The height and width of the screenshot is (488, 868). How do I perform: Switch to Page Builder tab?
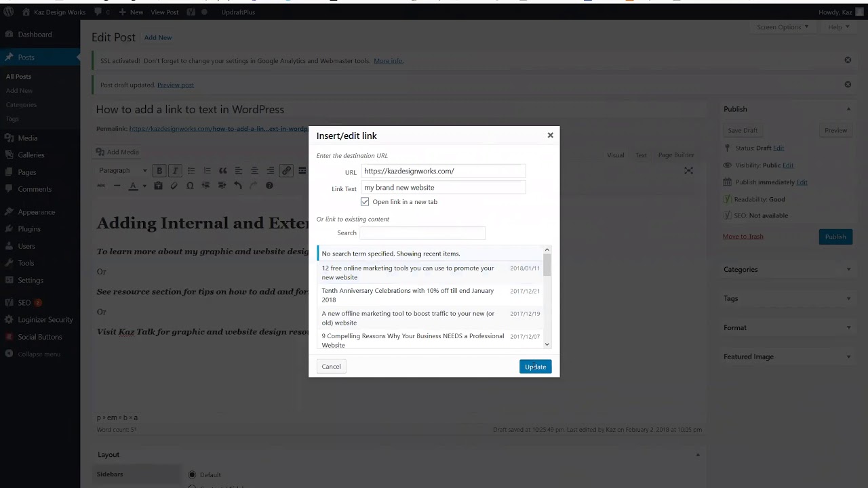pos(676,155)
